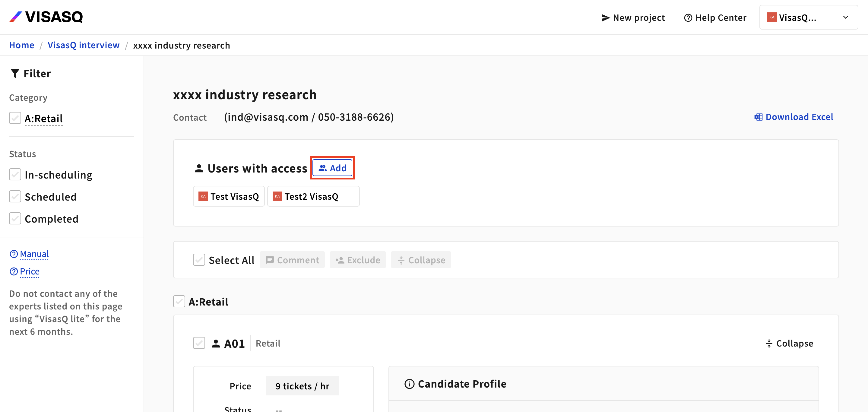The width and height of the screenshot is (868, 412).
Task: Click the Exclude button
Action: [x=357, y=260]
